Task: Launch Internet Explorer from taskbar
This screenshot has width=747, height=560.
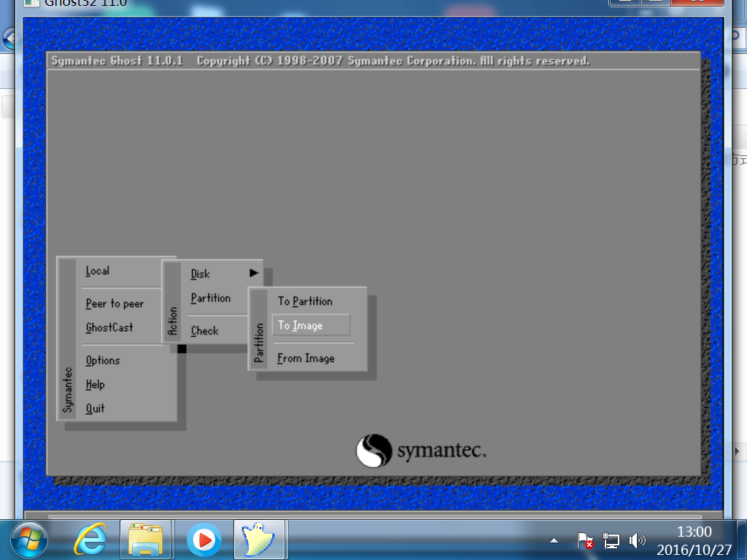Action: [x=90, y=540]
